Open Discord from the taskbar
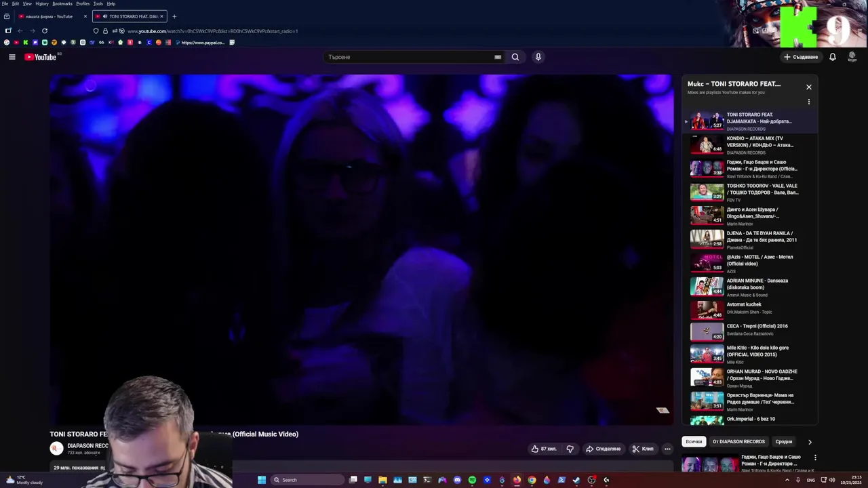This screenshot has width=868, height=488. (x=457, y=480)
